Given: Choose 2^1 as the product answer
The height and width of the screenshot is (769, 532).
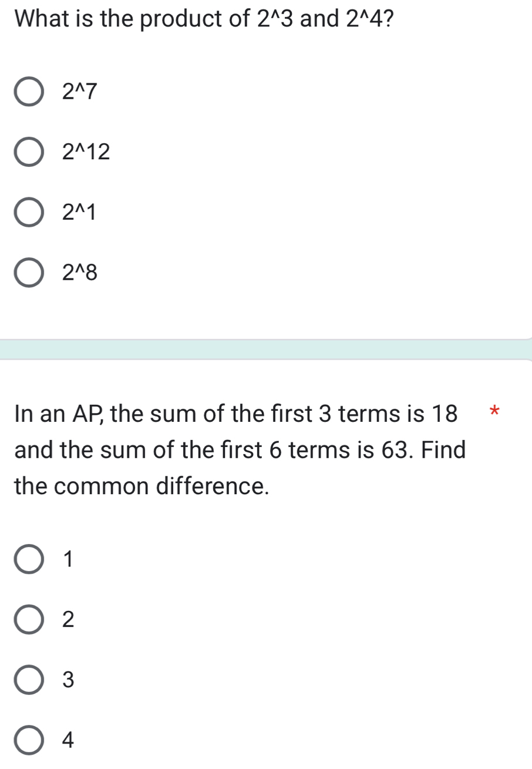Looking at the screenshot, I should tap(29, 213).
